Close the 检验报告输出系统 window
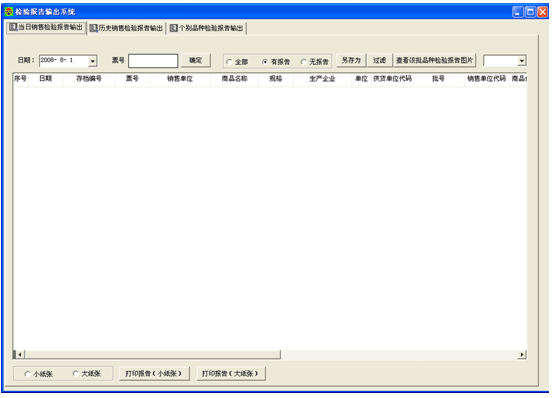The width and height of the screenshot is (553, 398). point(542,12)
